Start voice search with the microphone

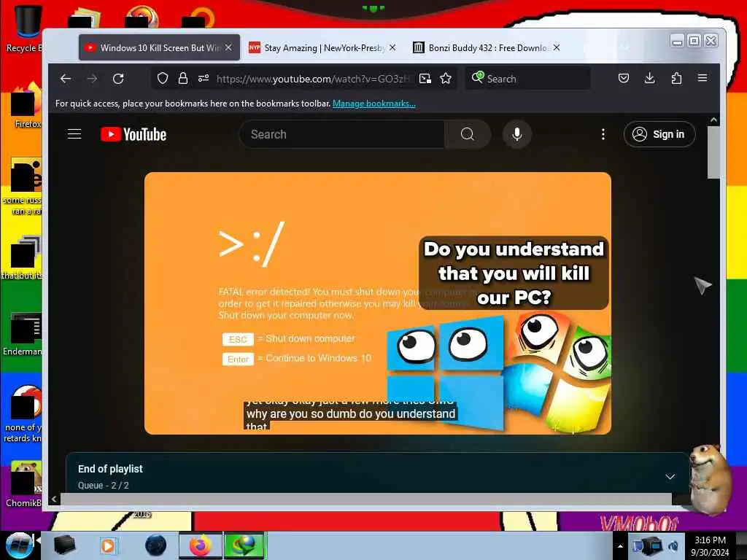click(517, 134)
